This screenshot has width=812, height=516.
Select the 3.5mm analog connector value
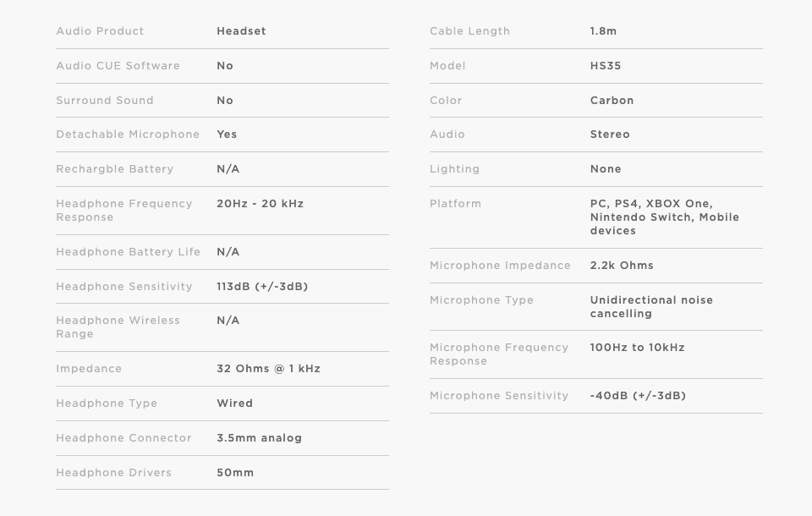259,438
